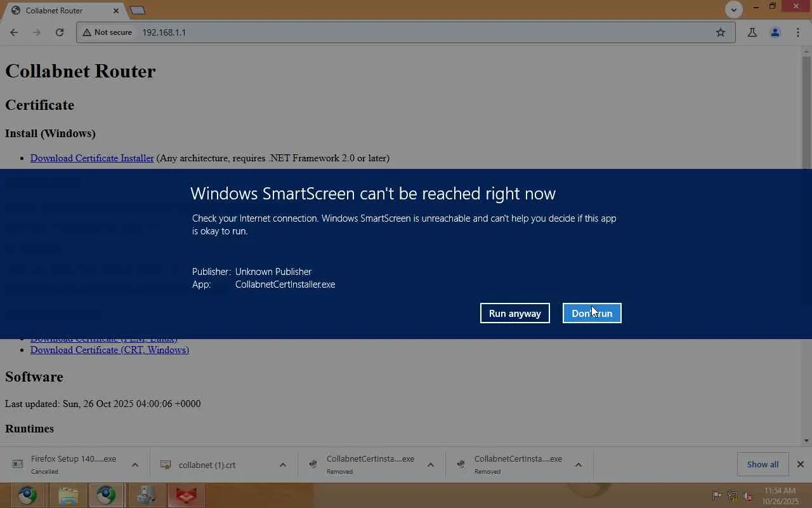Expand options for Firefox Setup download
Viewport: 812px width, 508px height.
135,465
